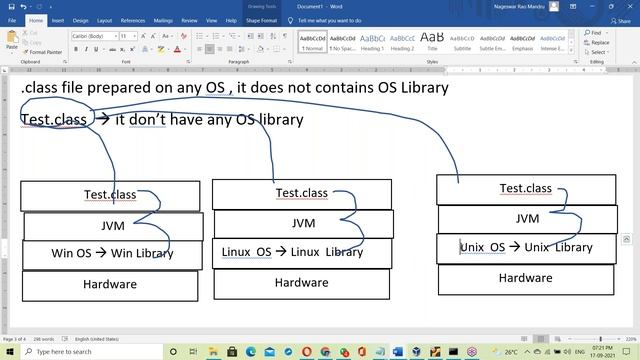The height and width of the screenshot is (360, 640).
Task: Click Copy in the Clipboard group
Action: click(x=32, y=42)
